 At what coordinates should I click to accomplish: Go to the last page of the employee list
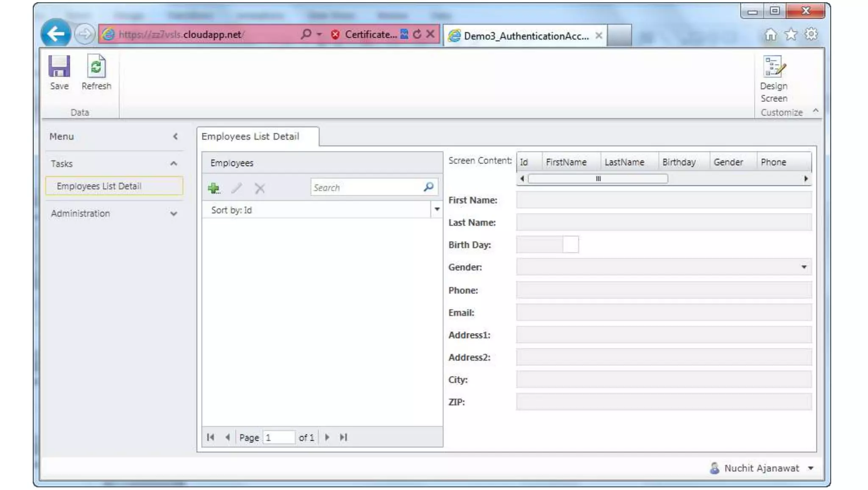343,437
